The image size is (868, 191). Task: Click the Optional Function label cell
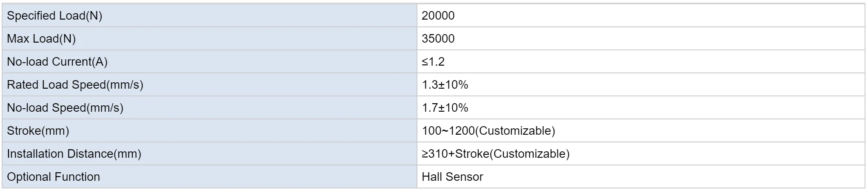pyautogui.click(x=54, y=177)
